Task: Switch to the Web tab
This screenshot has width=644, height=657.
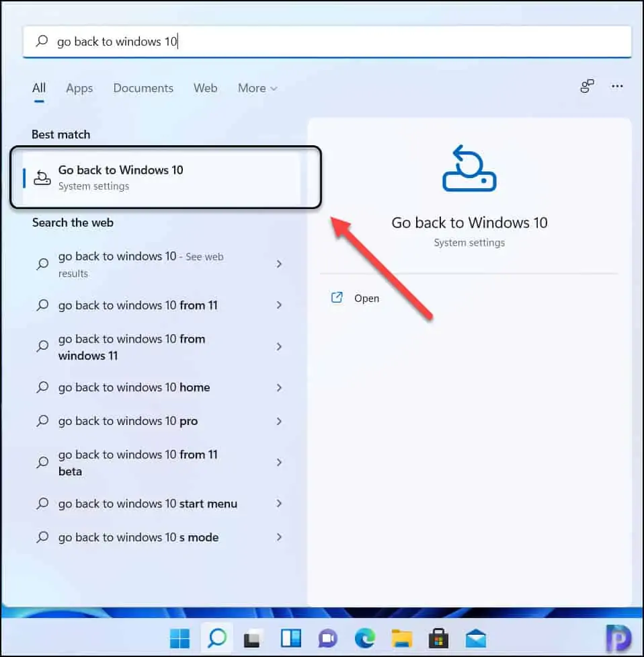Action: pyautogui.click(x=205, y=88)
